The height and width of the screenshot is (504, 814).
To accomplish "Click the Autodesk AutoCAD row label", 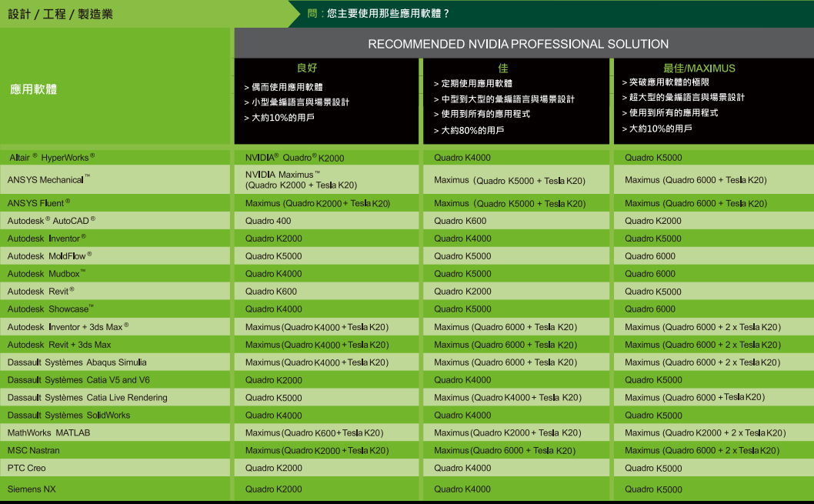I will [x=52, y=221].
